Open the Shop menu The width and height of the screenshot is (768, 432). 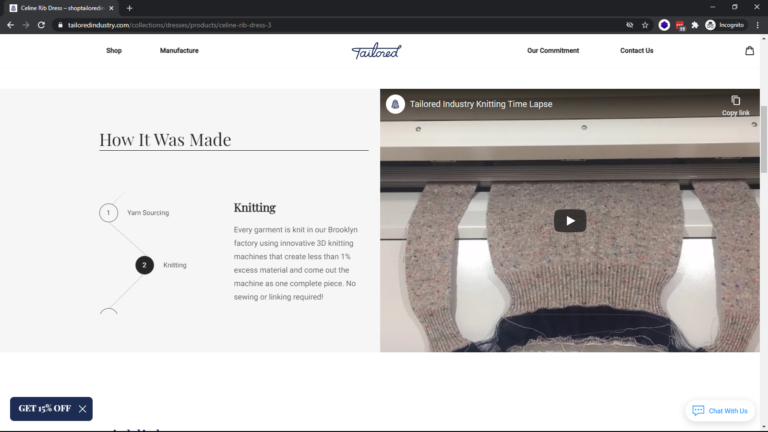[114, 51]
